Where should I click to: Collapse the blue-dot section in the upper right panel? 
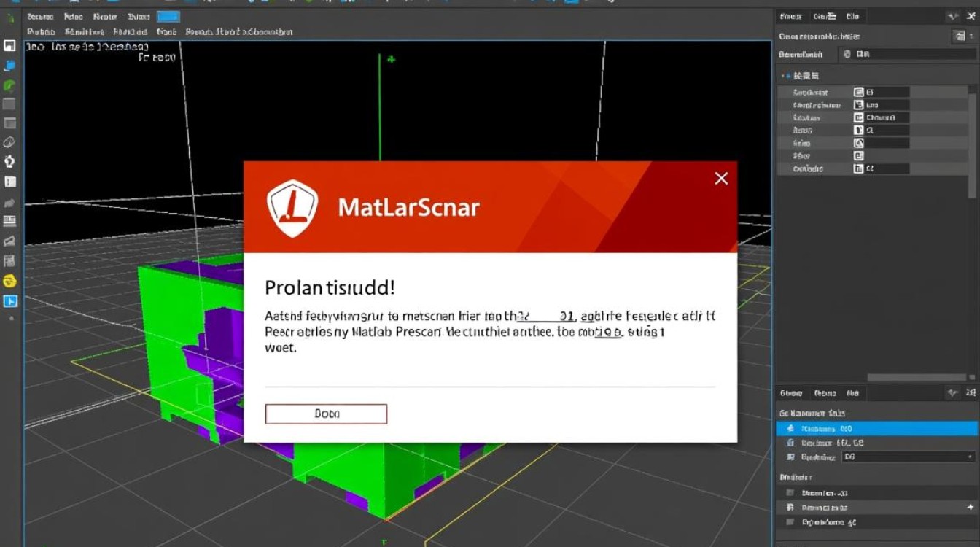785,75
